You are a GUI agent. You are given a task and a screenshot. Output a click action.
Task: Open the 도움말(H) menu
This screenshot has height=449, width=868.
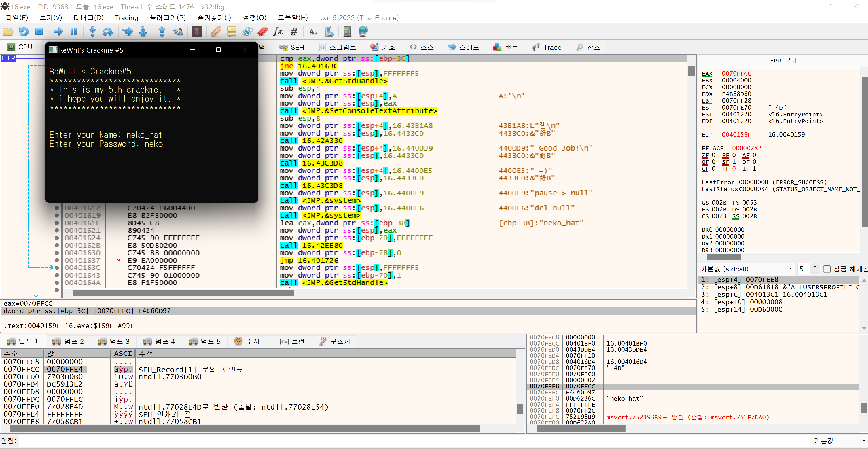[293, 17]
